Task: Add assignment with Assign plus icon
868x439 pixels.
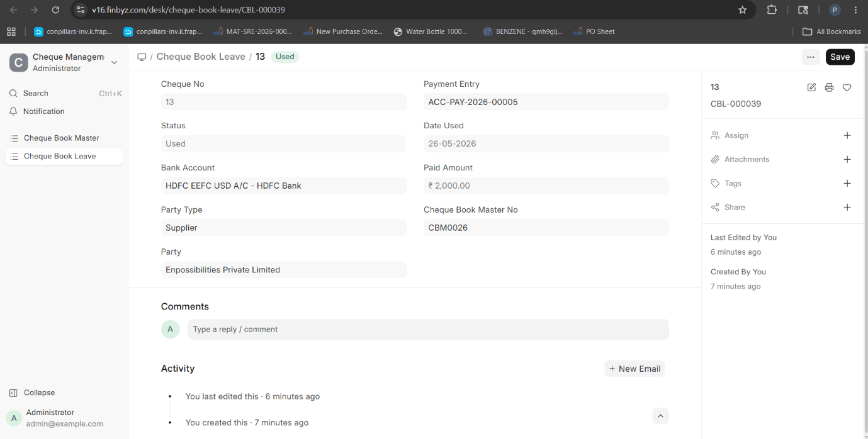Action: (x=847, y=135)
